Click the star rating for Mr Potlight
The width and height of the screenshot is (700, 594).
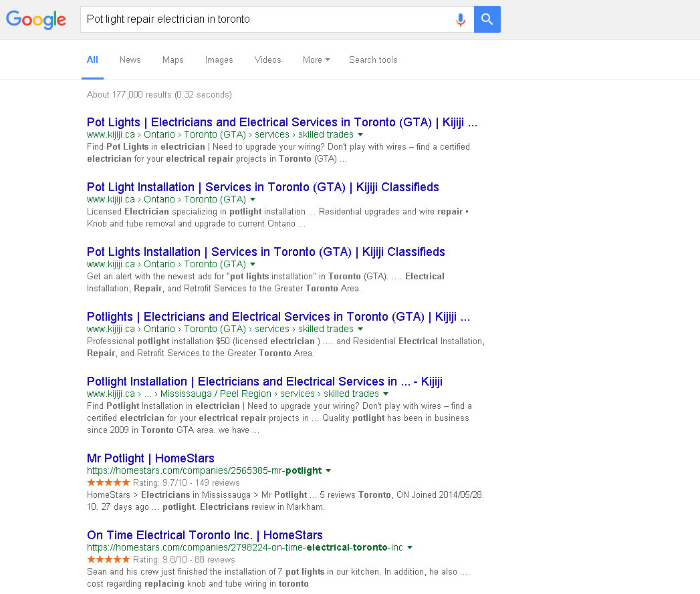108,482
